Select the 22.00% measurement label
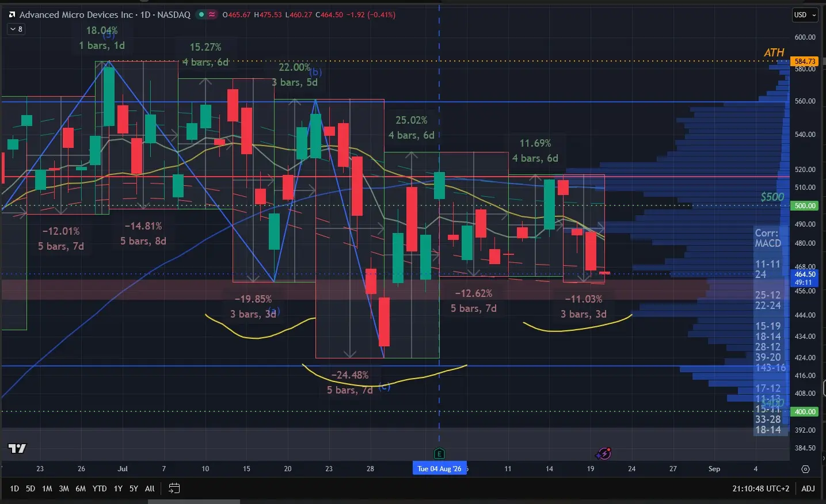Screen dimensions: 826x504 click(x=295, y=67)
